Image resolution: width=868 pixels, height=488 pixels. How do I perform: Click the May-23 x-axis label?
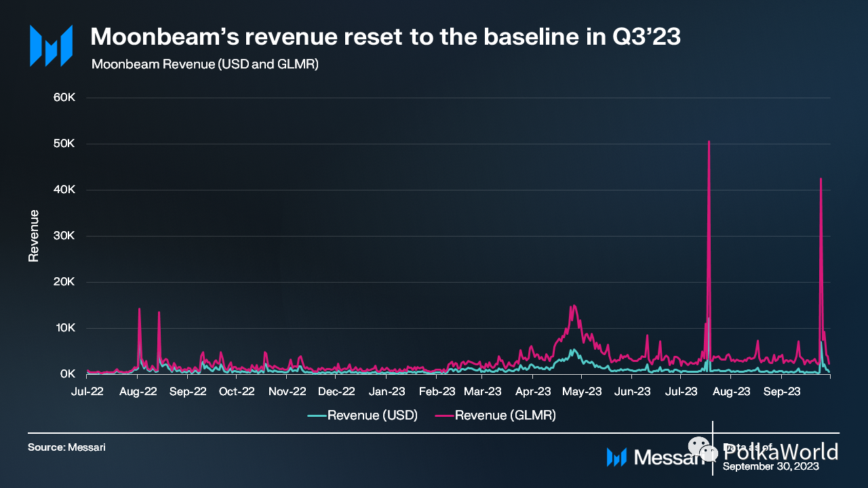point(583,392)
